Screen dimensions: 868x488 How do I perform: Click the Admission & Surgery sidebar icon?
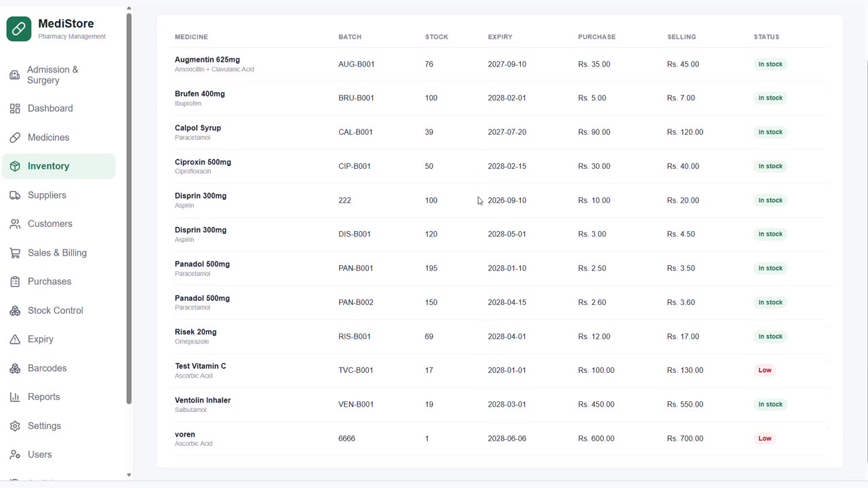14,75
